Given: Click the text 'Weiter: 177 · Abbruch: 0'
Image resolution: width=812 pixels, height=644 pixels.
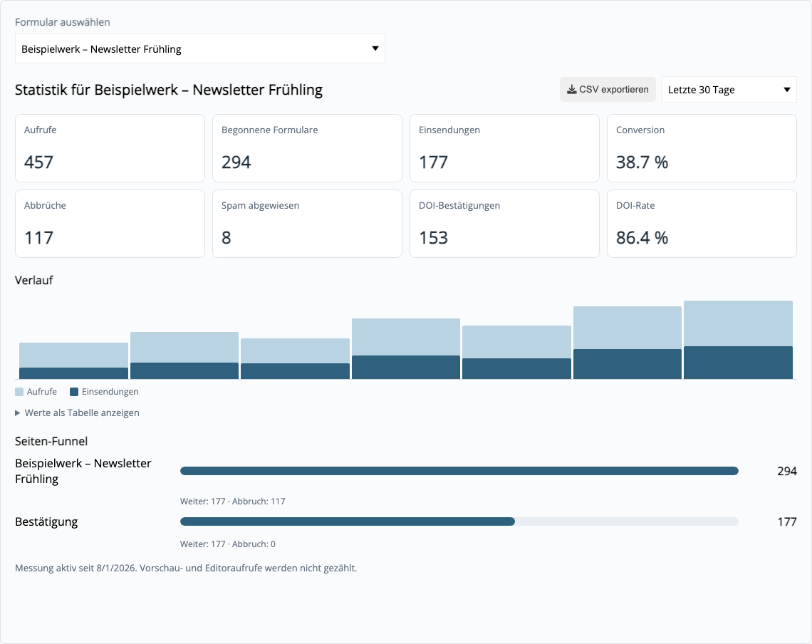Looking at the screenshot, I should 228,544.
